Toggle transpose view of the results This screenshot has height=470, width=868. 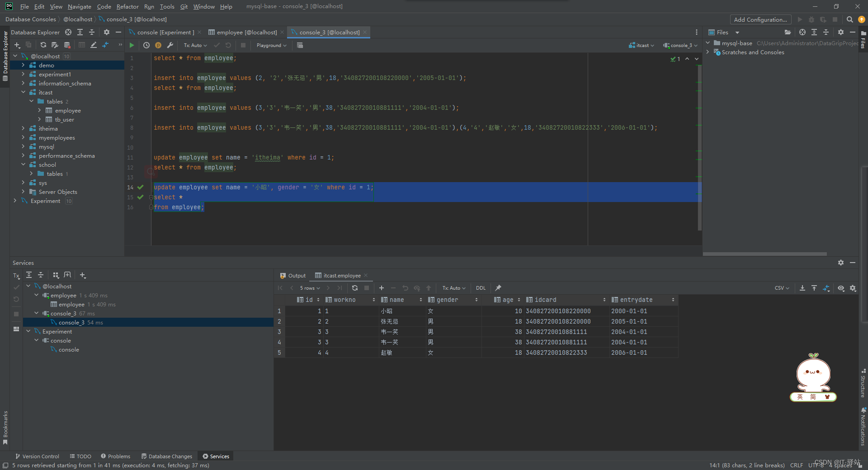pyautogui.click(x=827, y=288)
